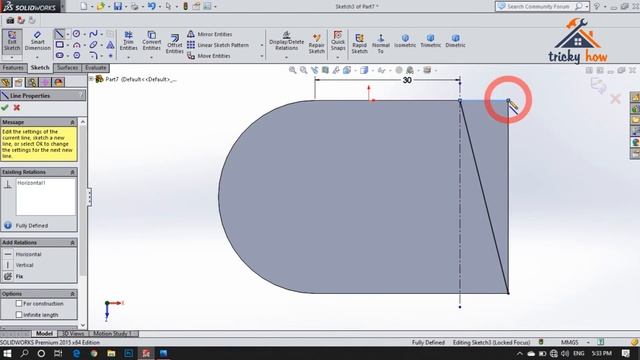640x360 pixels.
Task: Select the Straight Slot tool
Action: [x=60, y=55]
